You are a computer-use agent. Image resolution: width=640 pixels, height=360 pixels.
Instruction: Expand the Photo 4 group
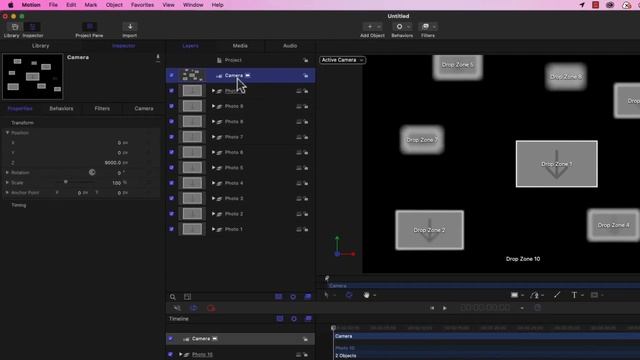pos(213,183)
